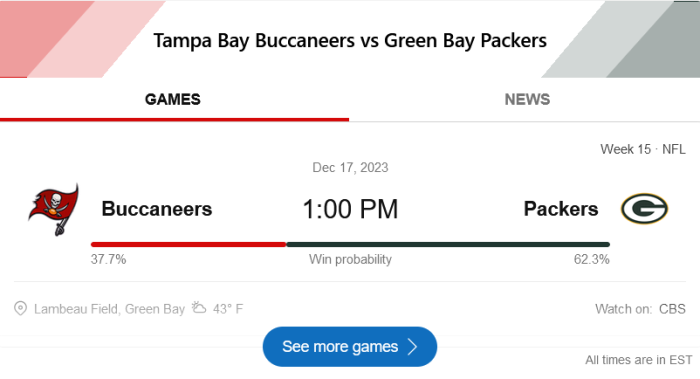Viewport: 700px width, 379px height.
Task: Click the Tampa Bay Buccaneers vs Green Bay Packers title
Action: pos(350,41)
